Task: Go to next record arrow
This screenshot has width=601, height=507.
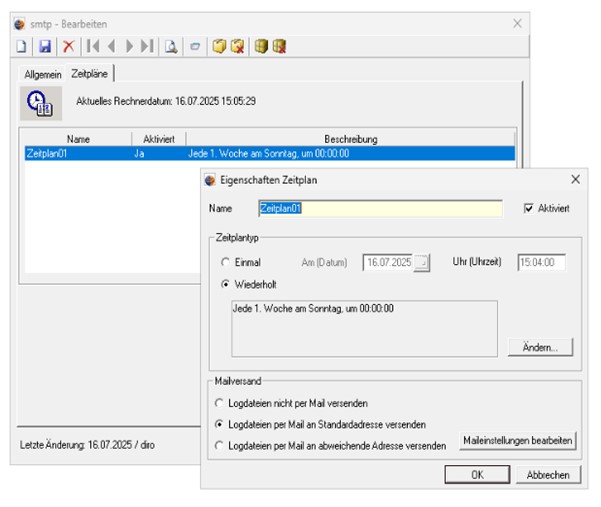Action: pos(129,46)
